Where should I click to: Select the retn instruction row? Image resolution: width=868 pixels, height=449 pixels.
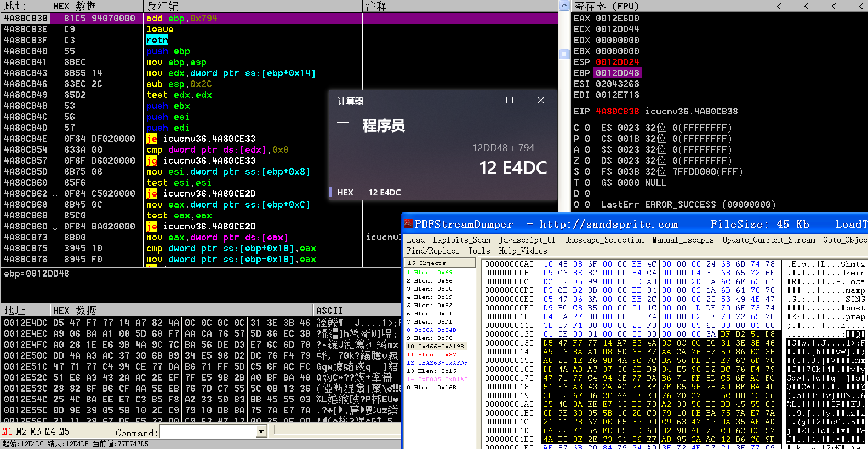279,40
